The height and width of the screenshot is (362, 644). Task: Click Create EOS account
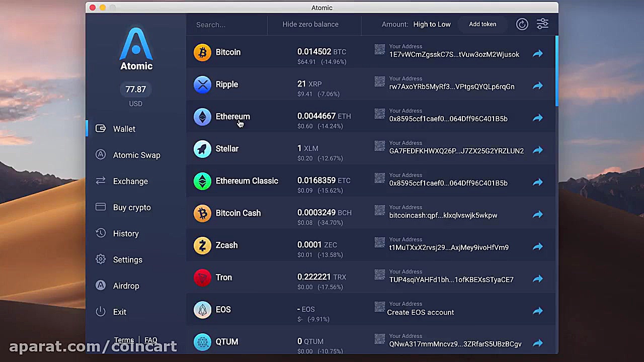(421, 312)
